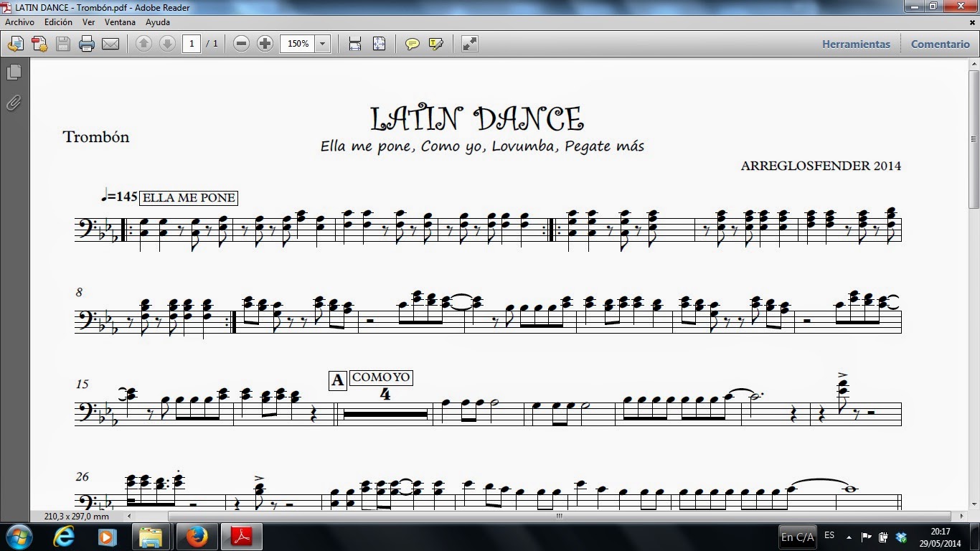Click the Save file floppy icon
980x551 pixels.
[62, 44]
